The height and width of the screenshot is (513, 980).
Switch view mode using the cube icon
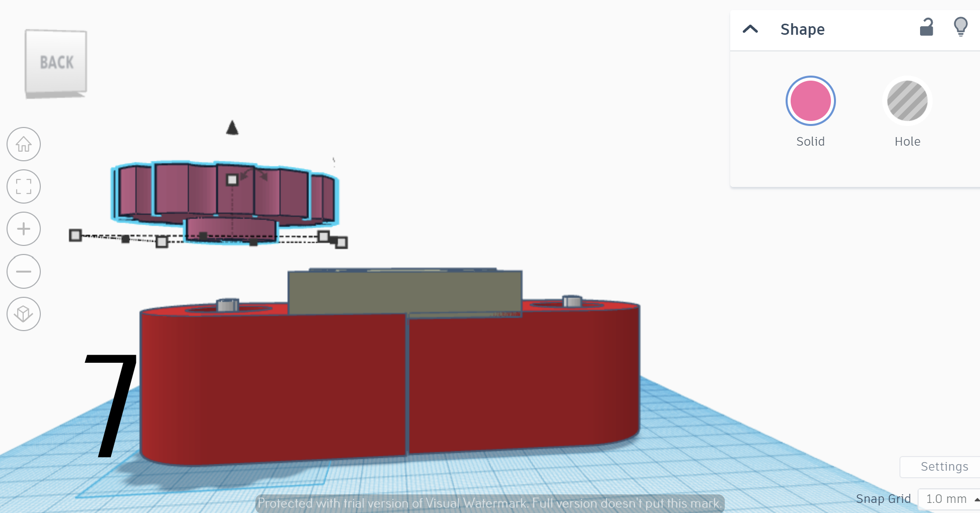(23, 313)
